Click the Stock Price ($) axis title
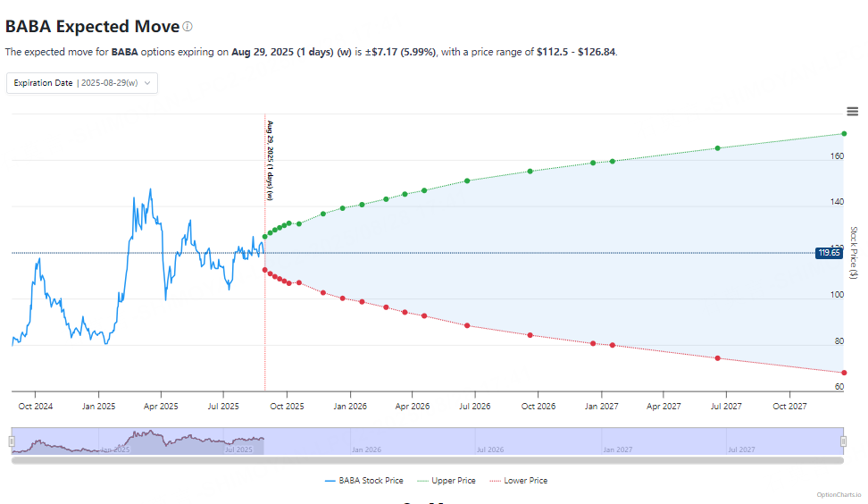This screenshot has width=868, height=504. (x=854, y=253)
